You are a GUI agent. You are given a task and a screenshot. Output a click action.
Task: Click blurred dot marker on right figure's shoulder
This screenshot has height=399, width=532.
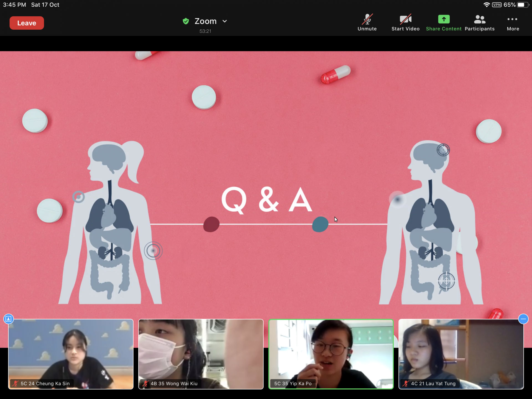[x=397, y=199]
